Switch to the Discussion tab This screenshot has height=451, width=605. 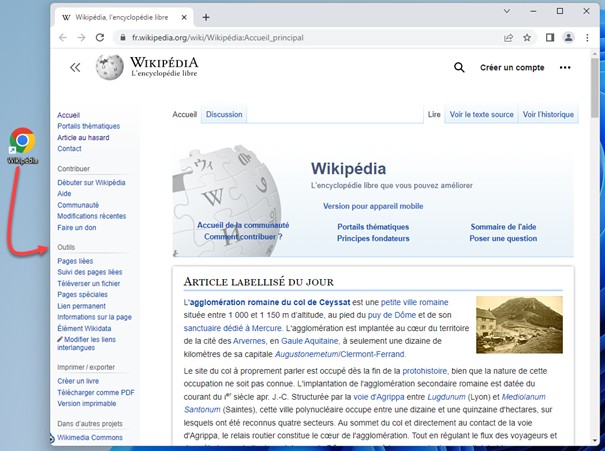click(x=224, y=114)
